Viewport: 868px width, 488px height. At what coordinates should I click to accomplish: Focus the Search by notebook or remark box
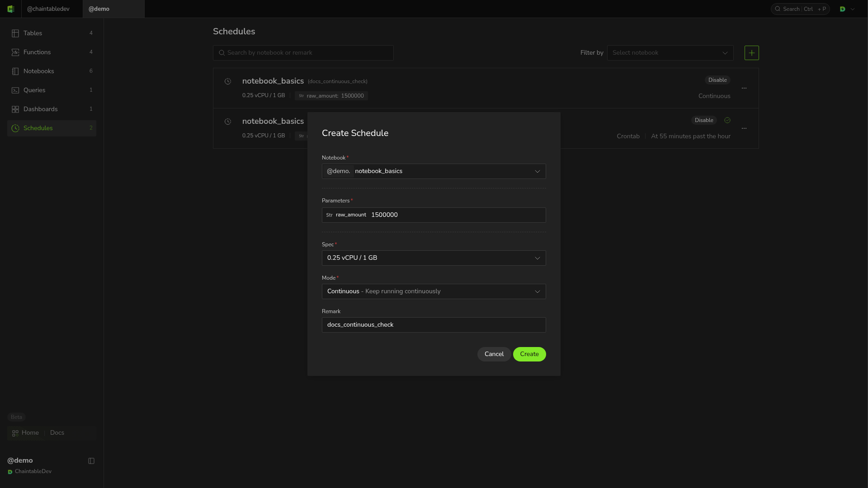(303, 53)
